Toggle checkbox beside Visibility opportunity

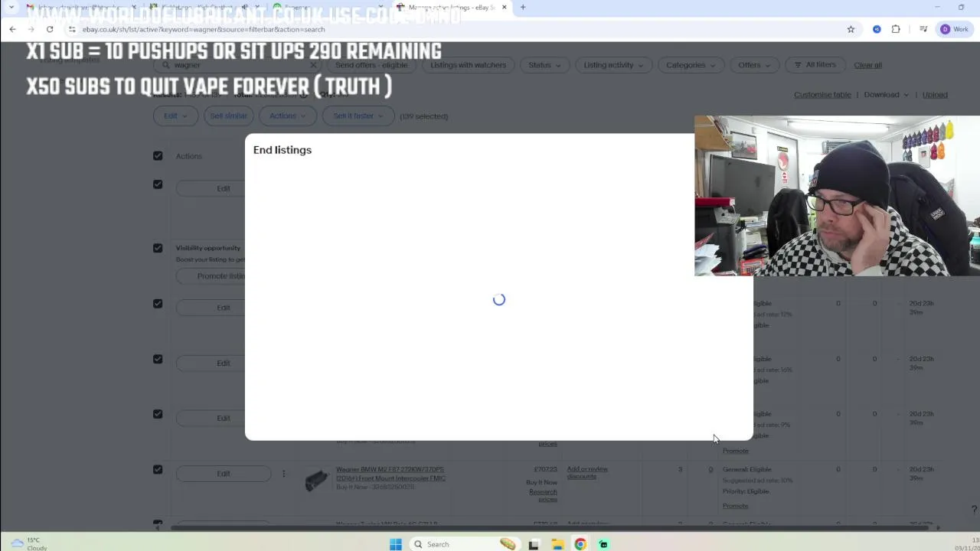coord(158,248)
